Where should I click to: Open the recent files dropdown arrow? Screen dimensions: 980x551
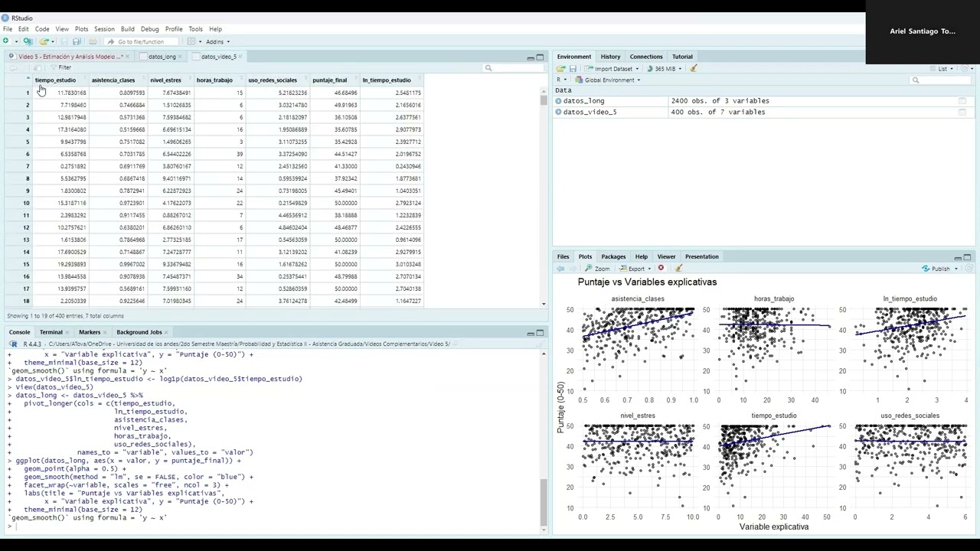coord(53,42)
